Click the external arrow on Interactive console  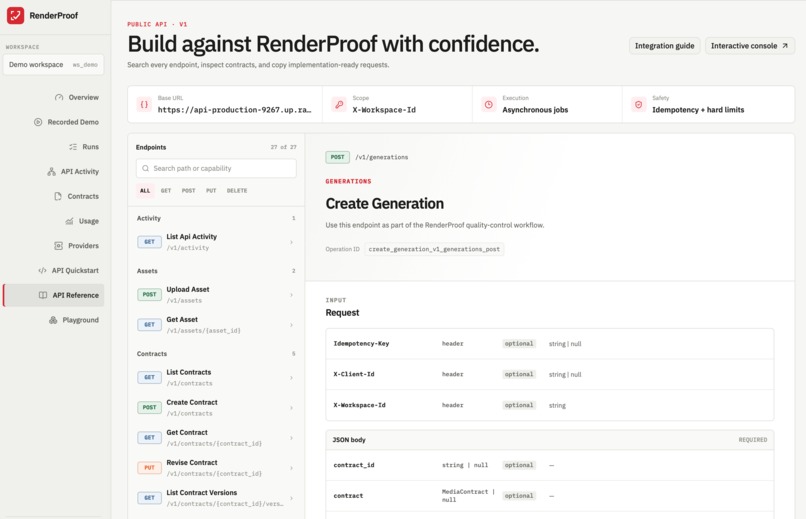[x=785, y=46]
